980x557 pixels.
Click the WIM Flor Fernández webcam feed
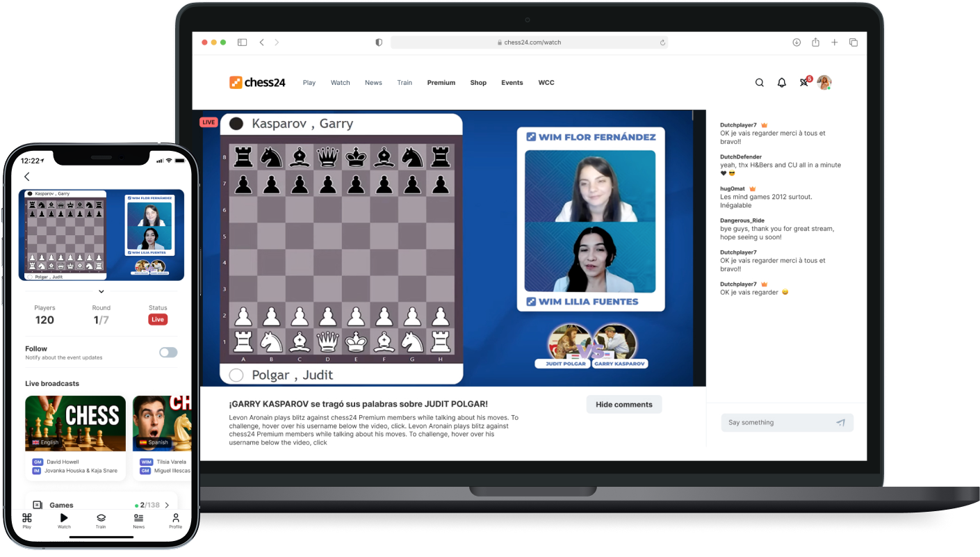click(x=590, y=186)
